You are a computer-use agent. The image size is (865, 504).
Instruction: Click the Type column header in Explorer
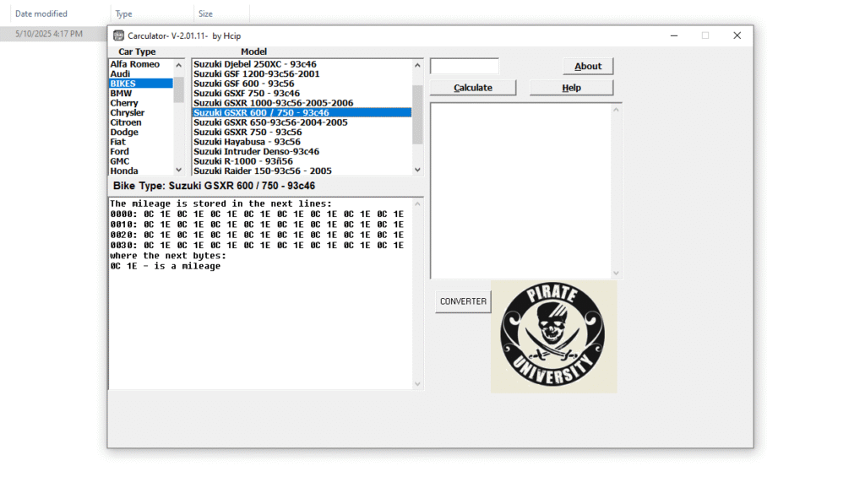pos(124,14)
